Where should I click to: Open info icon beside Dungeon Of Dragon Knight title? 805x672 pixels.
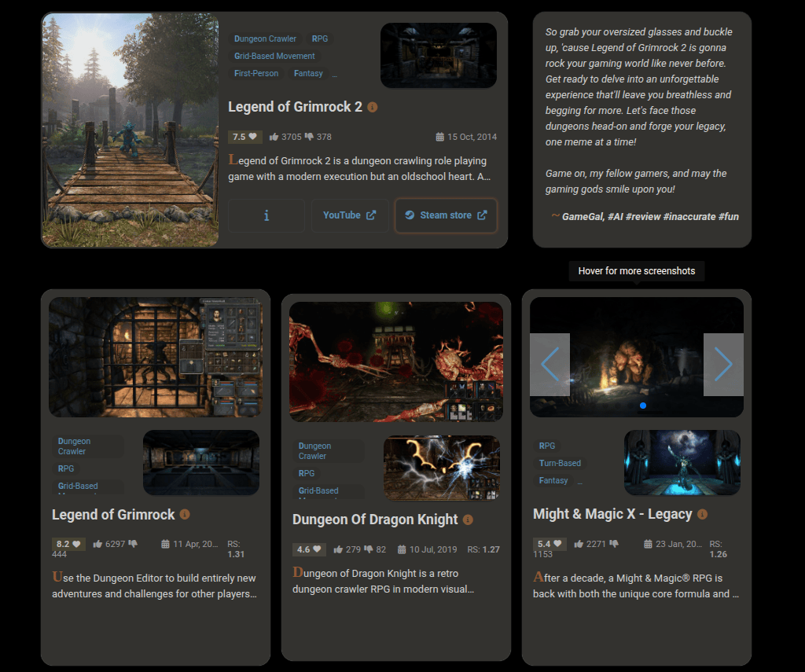pos(468,520)
